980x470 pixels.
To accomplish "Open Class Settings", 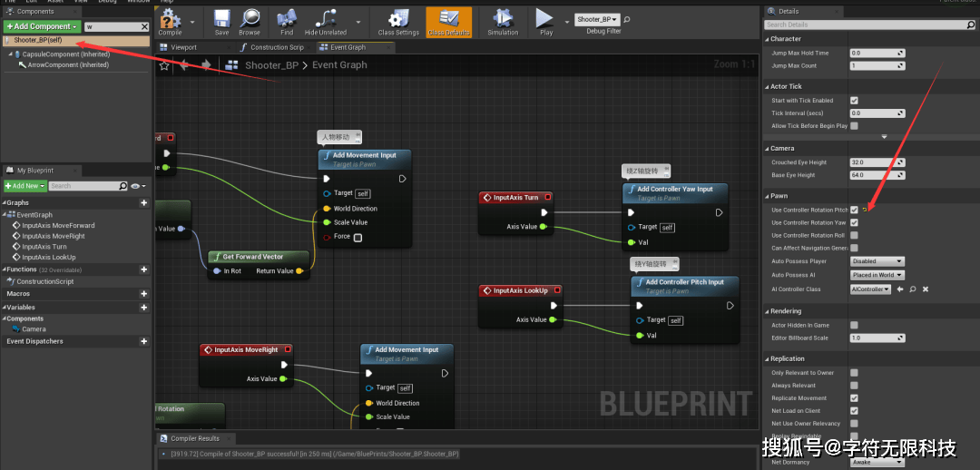I will click(x=398, y=23).
